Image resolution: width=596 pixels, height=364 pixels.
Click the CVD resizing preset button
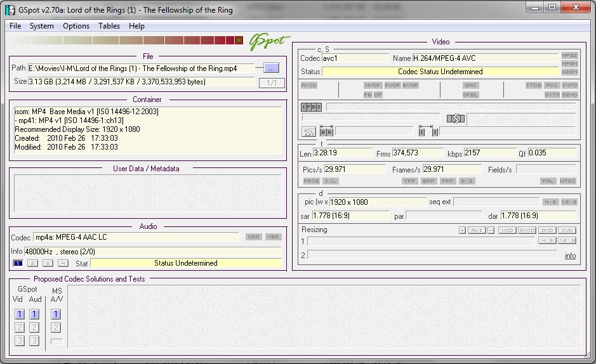tap(567, 230)
